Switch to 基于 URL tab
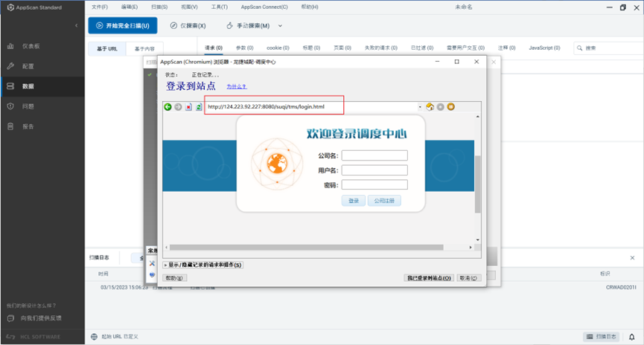 coord(106,49)
